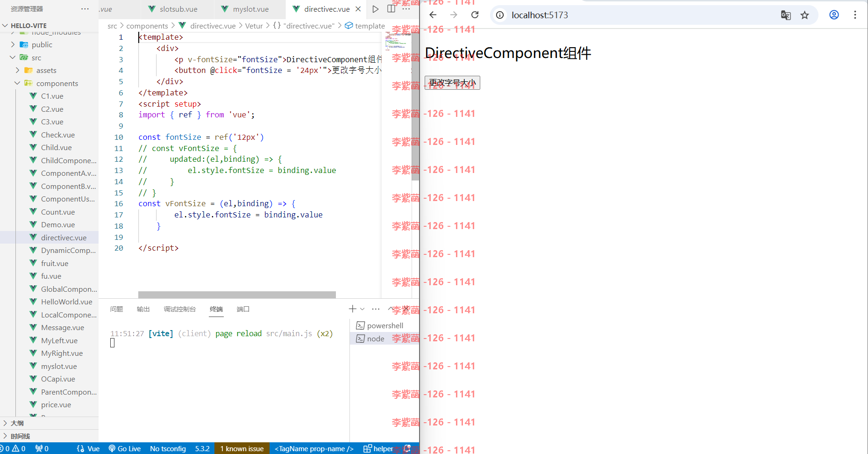Open the 端口 panel tab
Image resolution: width=868 pixels, height=454 pixels.
pyautogui.click(x=243, y=309)
